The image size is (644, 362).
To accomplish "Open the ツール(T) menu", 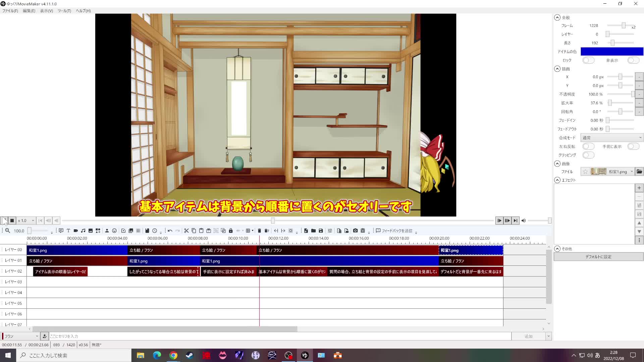I will 64,11.
